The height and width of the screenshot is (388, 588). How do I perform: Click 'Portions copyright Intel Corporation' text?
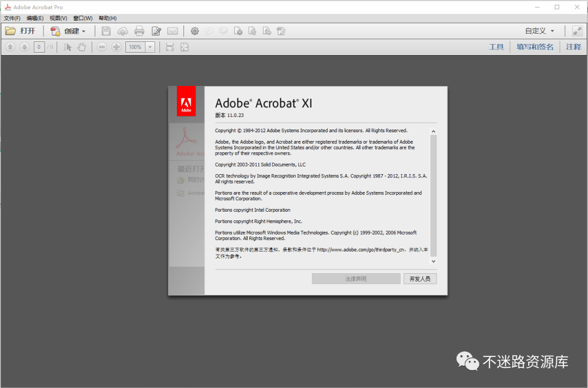coord(253,210)
